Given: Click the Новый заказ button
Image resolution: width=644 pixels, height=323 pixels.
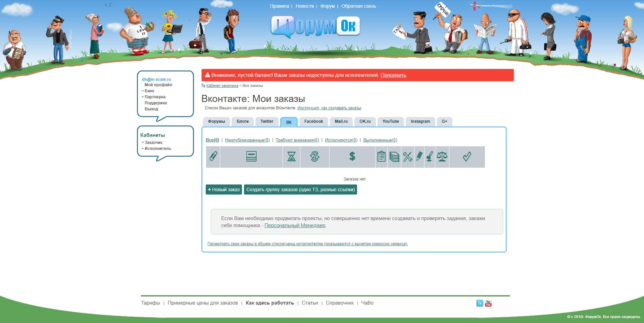Looking at the screenshot, I should pos(224,190).
